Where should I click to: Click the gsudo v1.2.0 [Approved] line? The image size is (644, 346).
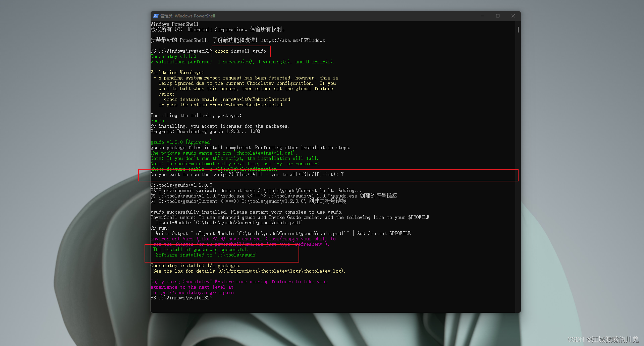[x=181, y=142]
